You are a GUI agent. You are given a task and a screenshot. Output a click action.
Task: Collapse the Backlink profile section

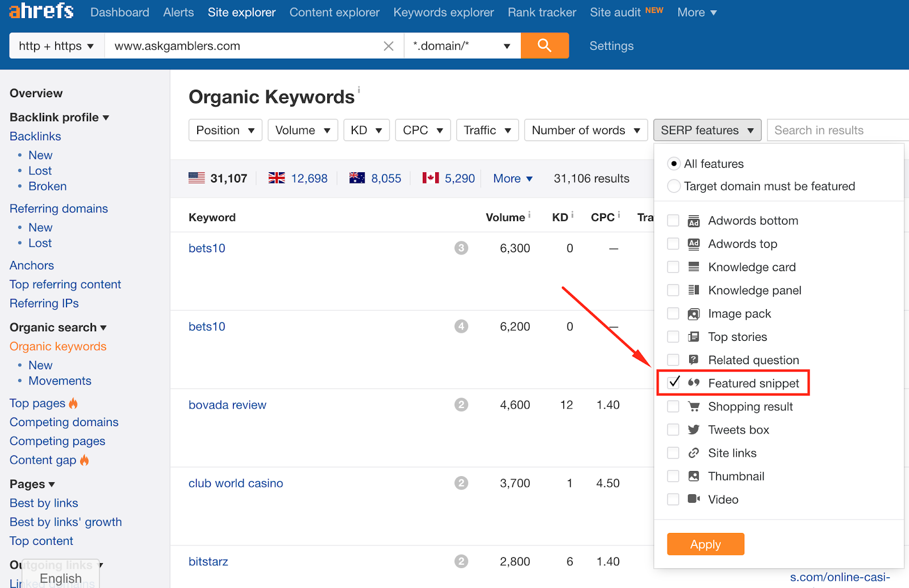click(x=59, y=117)
